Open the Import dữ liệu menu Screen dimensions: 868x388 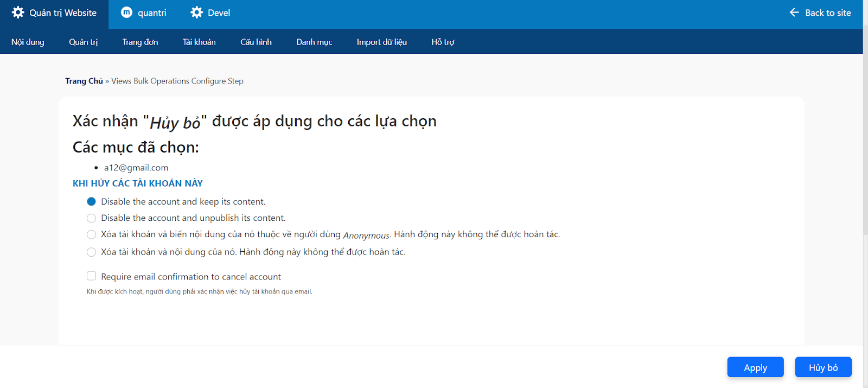coord(381,42)
